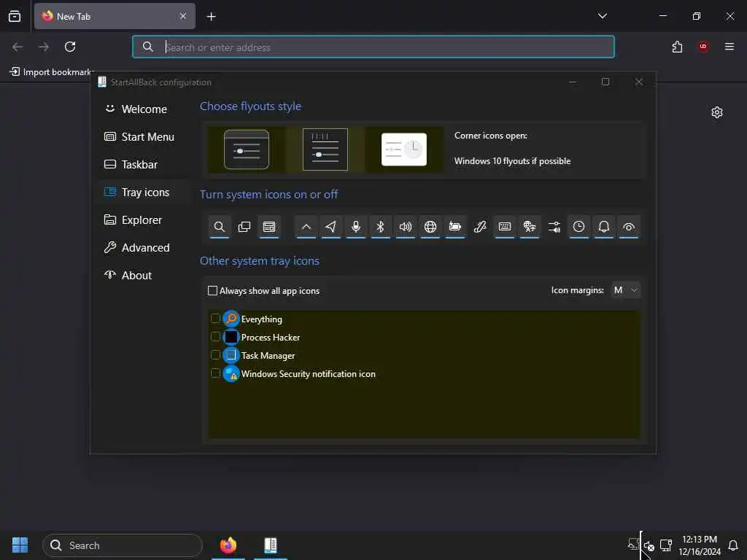
Task: Open the list all tabs dropdown
Action: (602, 16)
